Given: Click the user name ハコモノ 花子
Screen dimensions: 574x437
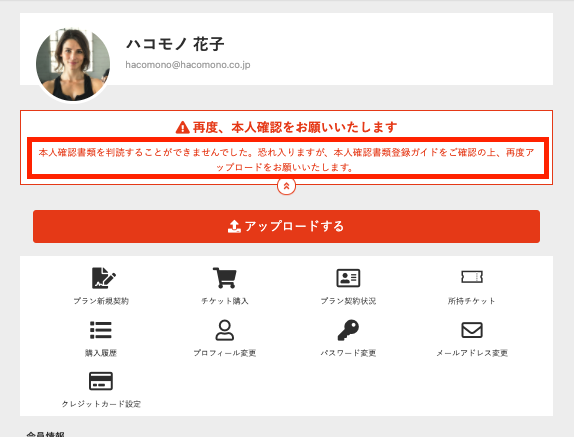Looking at the screenshot, I should coord(175,44).
